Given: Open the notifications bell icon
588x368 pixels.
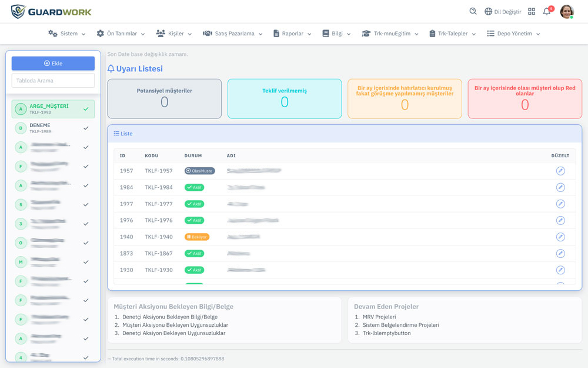Looking at the screenshot, I should tap(547, 11).
